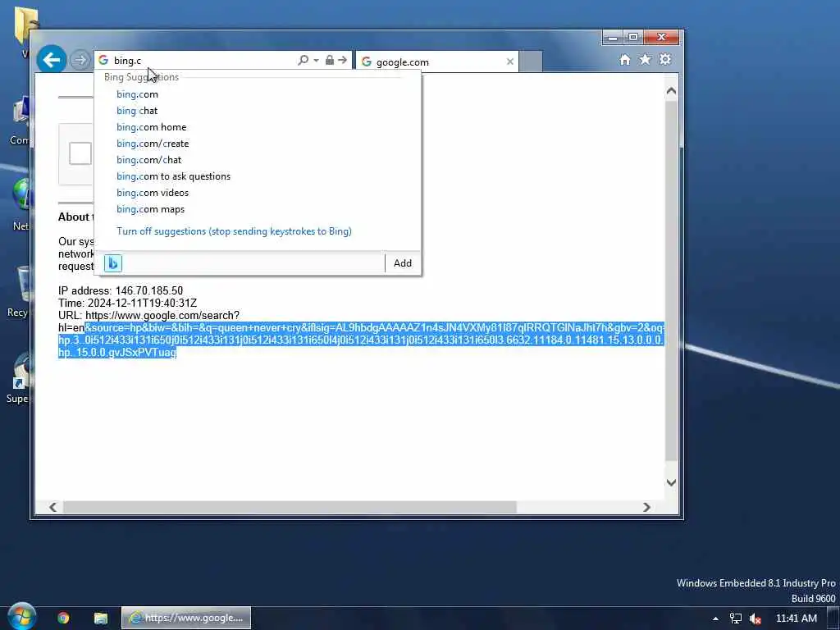Check the captcha checkbox on page
The image size is (840, 630).
[80, 153]
